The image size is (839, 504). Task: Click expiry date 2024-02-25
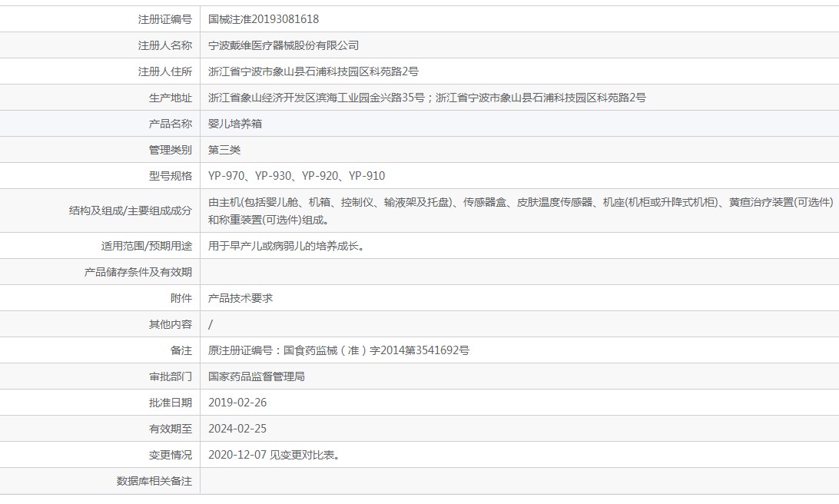coord(237,429)
